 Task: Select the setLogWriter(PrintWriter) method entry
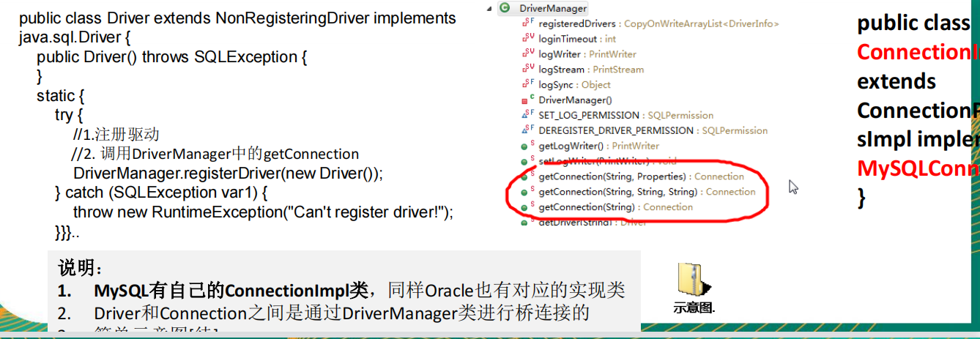[x=600, y=161]
